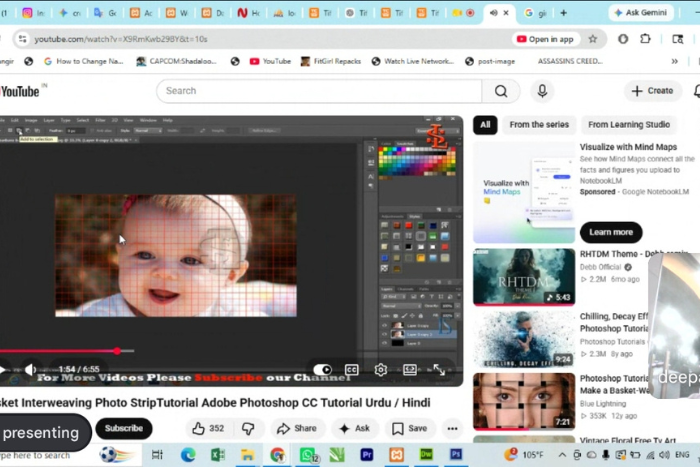
Task: Enter fullscreen in the video player
Action: click(439, 370)
